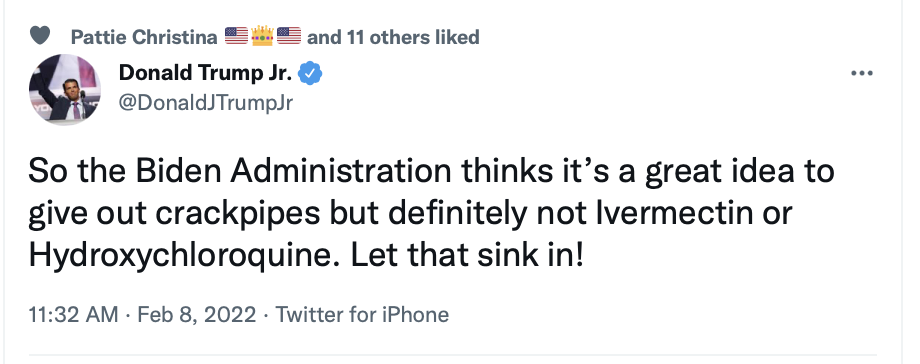The image size is (920, 364).
Task: Click the Feb 8, 2022 date
Action: [197, 315]
